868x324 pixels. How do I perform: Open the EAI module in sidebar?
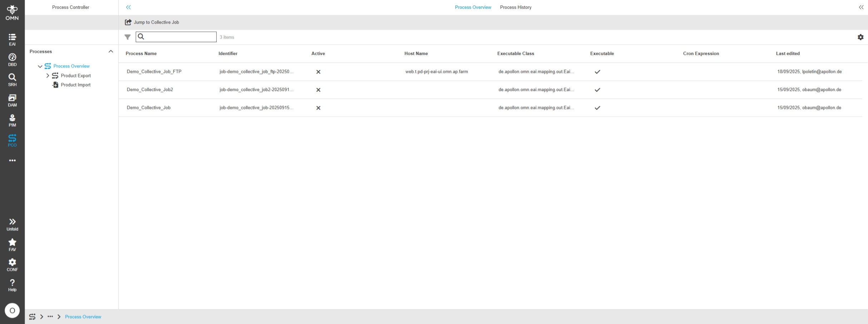point(12,39)
